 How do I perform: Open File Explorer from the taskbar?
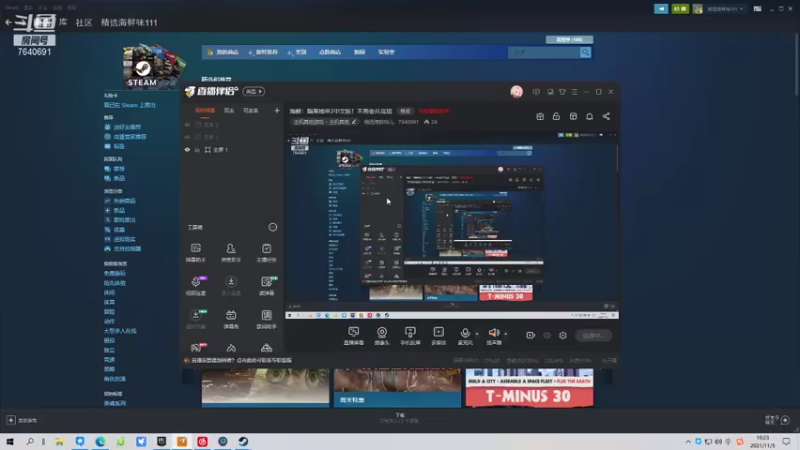59,441
